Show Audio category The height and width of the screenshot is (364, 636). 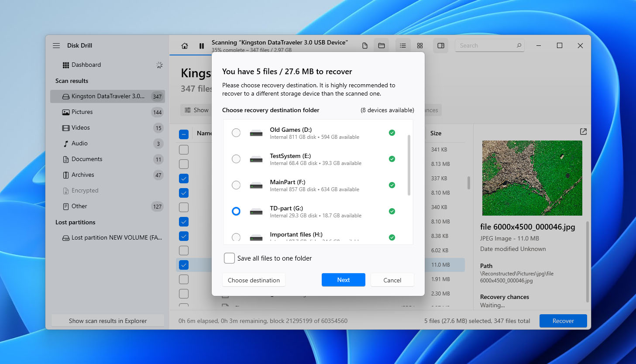(x=107, y=143)
